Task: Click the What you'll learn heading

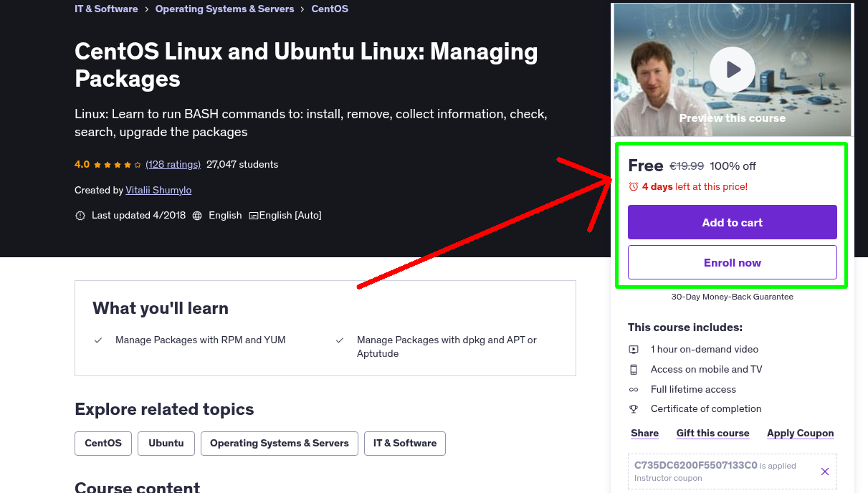Action: [x=161, y=308]
